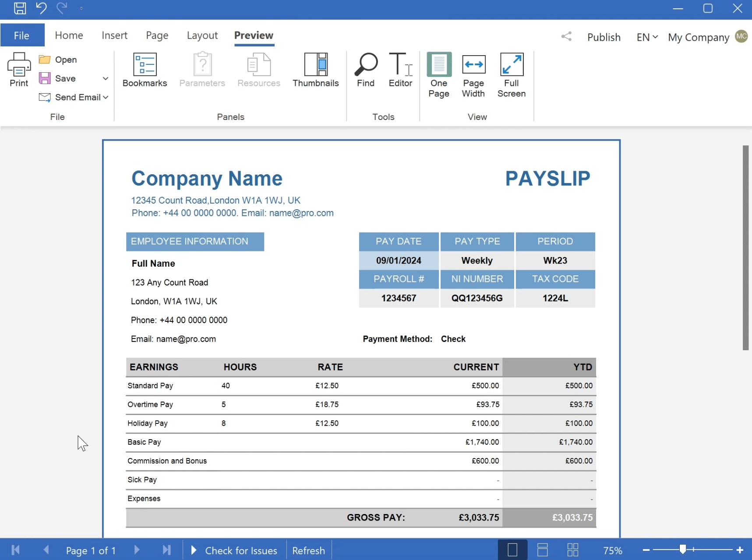752x560 pixels.
Task: Go to the first page
Action: click(x=16, y=550)
